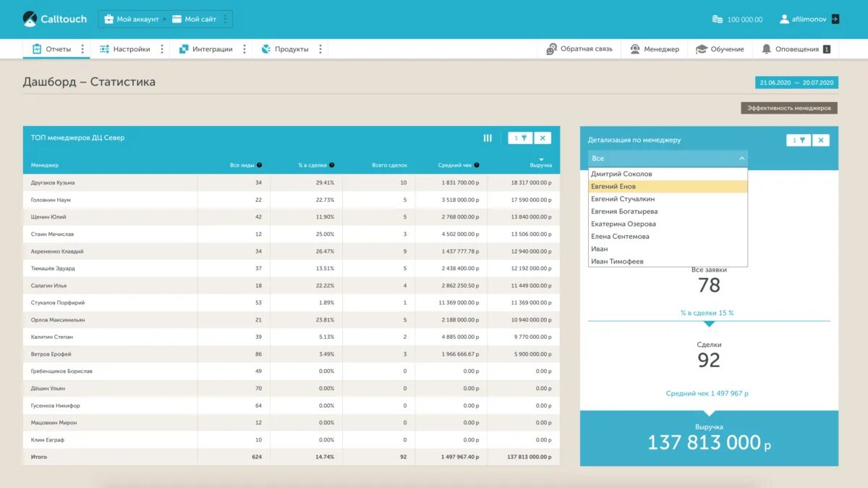This screenshot has width=868, height=488.
Task: Click the Calltouch logo icon
Action: (x=30, y=19)
